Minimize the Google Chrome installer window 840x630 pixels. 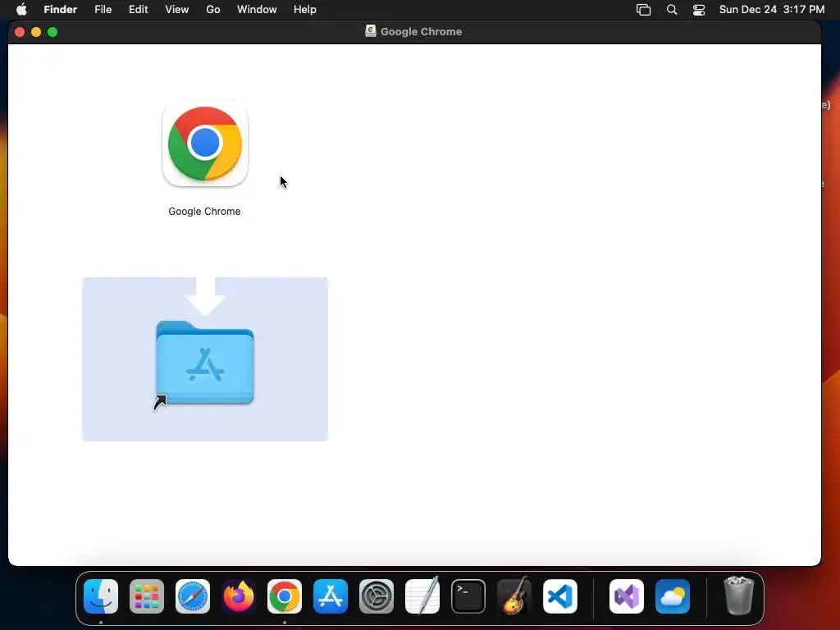coord(36,32)
